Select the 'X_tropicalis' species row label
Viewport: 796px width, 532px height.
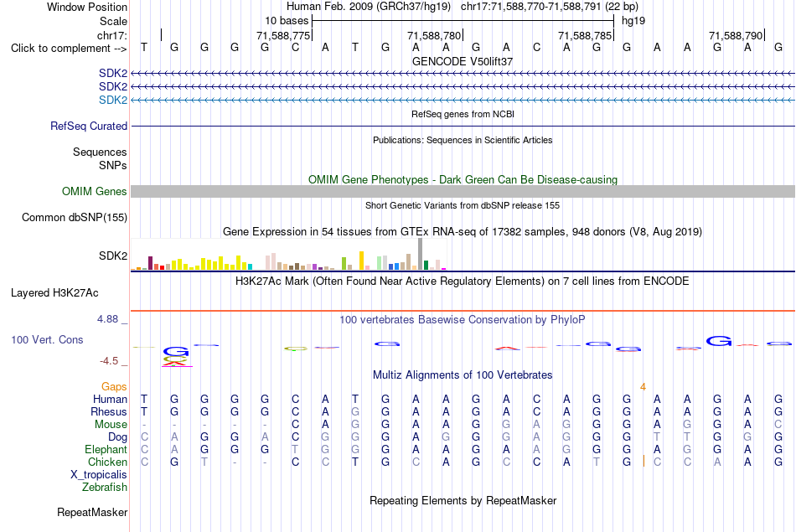coord(99,475)
